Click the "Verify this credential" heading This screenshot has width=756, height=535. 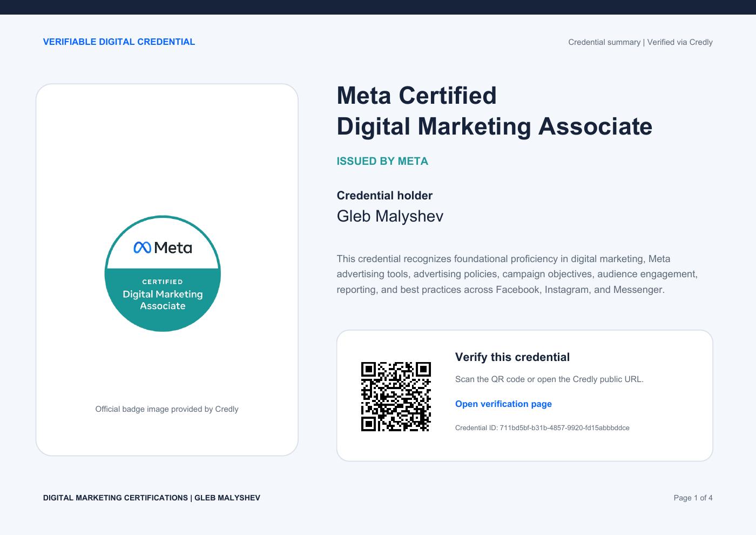coord(512,357)
